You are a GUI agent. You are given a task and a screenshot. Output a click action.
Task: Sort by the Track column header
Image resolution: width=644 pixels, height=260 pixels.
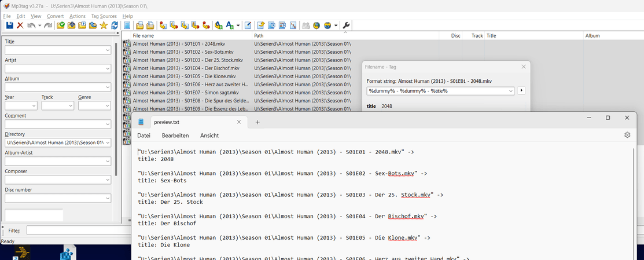(473, 36)
